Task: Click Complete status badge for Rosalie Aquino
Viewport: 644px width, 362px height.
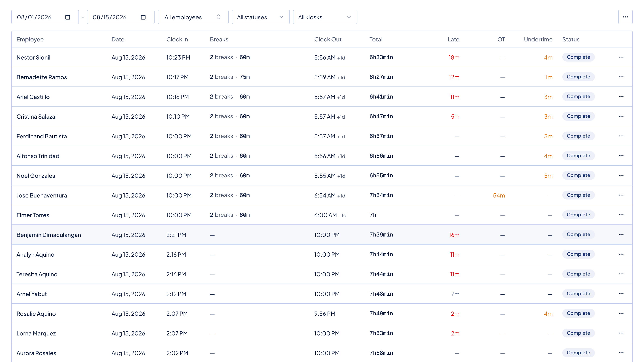Action: coord(578,313)
